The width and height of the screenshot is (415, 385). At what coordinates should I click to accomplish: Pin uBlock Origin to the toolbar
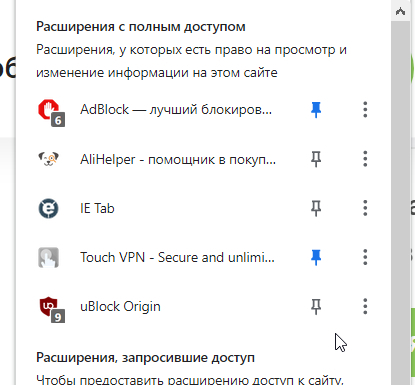(x=316, y=307)
